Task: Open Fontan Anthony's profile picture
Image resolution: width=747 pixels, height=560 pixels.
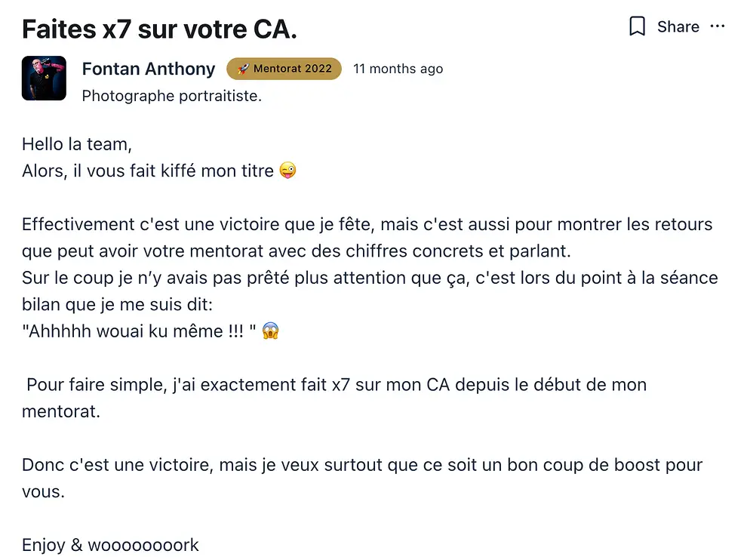Action: [x=44, y=78]
